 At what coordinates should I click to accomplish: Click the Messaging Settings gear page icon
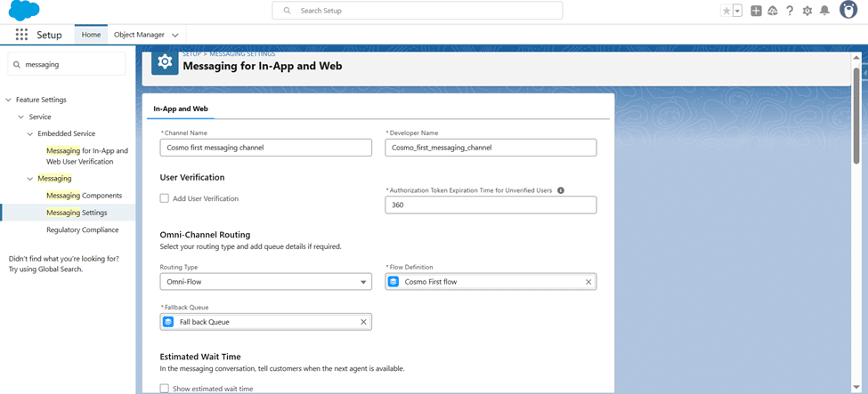tap(165, 62)
